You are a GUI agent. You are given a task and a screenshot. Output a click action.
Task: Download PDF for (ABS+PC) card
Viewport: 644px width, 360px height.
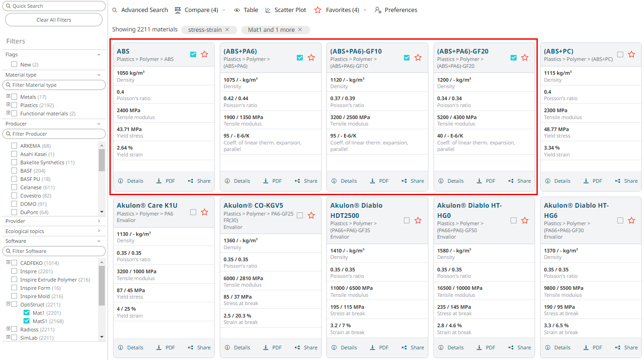(x=593, y=181)
